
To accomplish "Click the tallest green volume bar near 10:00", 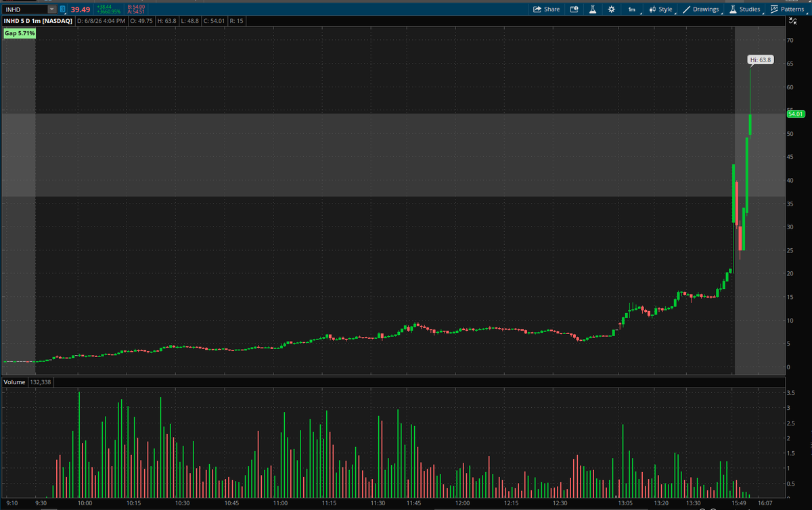I will tap(79, 444).
